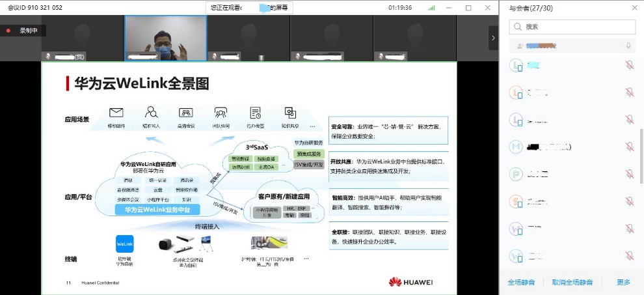The height and width of the screenshot is (295, 644).
Task: Click the 待办审批 approval icon in slide
Action: tap(256, 112)
